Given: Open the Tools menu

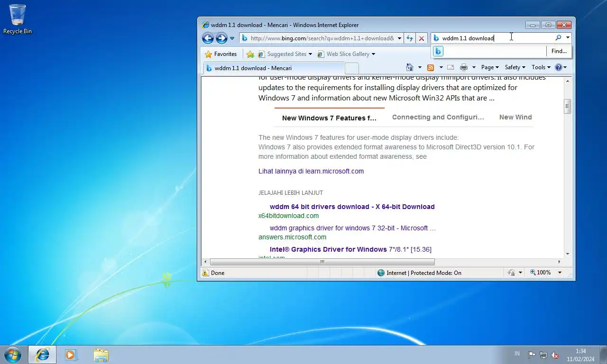Looking at the screenshot, I should click(541, 67).
